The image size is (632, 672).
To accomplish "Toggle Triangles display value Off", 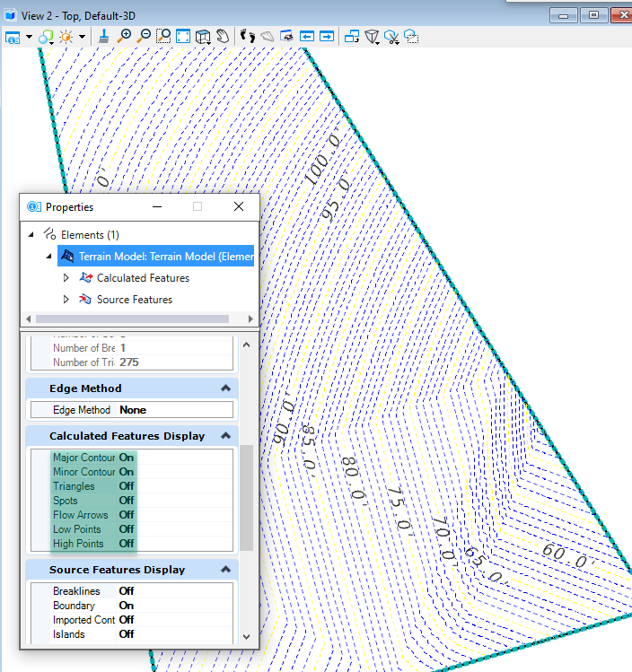I will 127,486.
